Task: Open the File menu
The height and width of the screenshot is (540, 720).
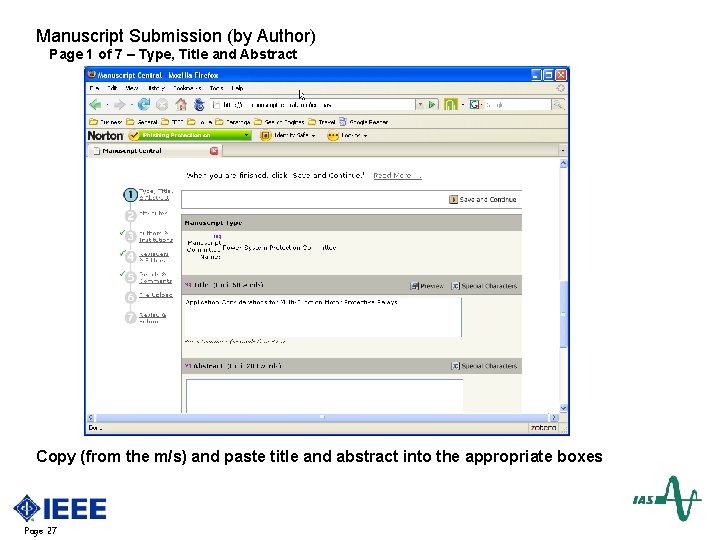Action: coord(94,88)
